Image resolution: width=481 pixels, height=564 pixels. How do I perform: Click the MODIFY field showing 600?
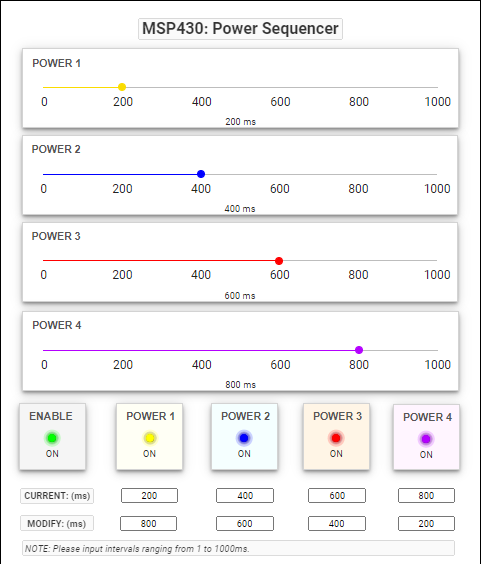(x=245, y=524)
